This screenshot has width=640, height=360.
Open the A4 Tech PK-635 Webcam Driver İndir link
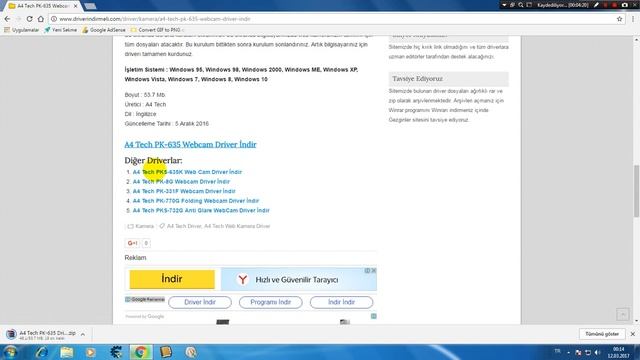[x=190, y=144]
